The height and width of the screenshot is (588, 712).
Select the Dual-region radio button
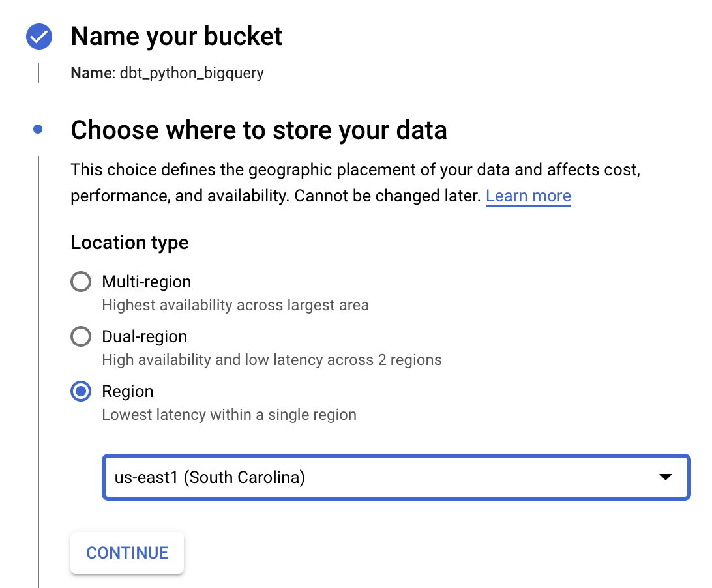coord(81,337)
